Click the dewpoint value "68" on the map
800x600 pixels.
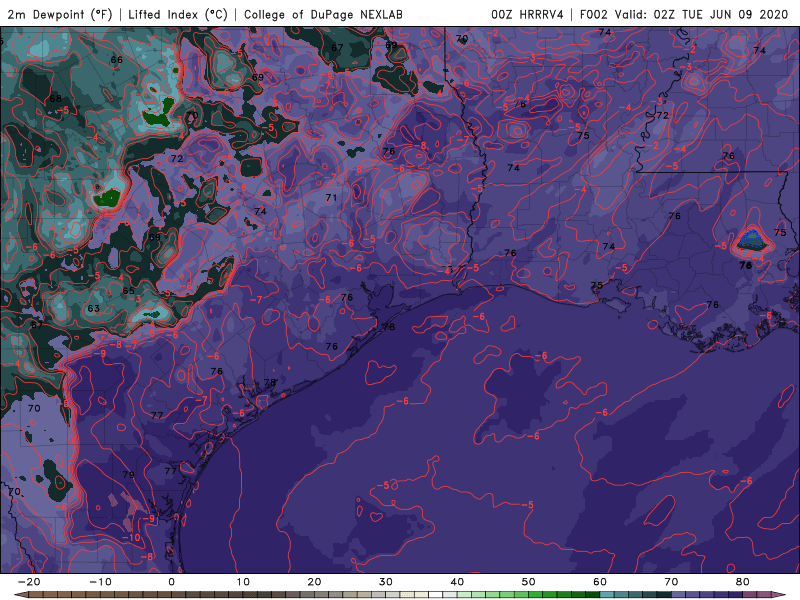coord(55,98)
